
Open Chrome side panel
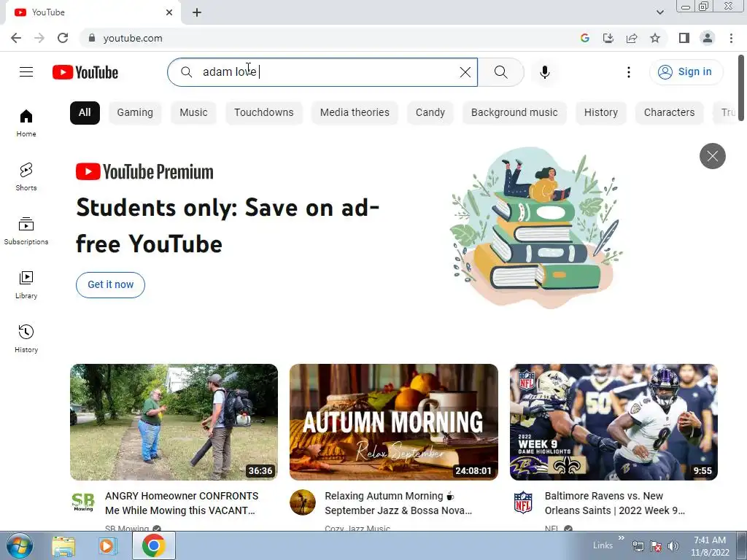[x=684, y=38]
